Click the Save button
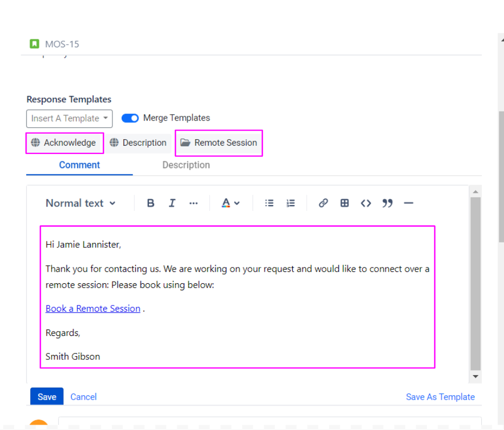The height and width of the screenshot is (430, 504). tap(47, 397)
